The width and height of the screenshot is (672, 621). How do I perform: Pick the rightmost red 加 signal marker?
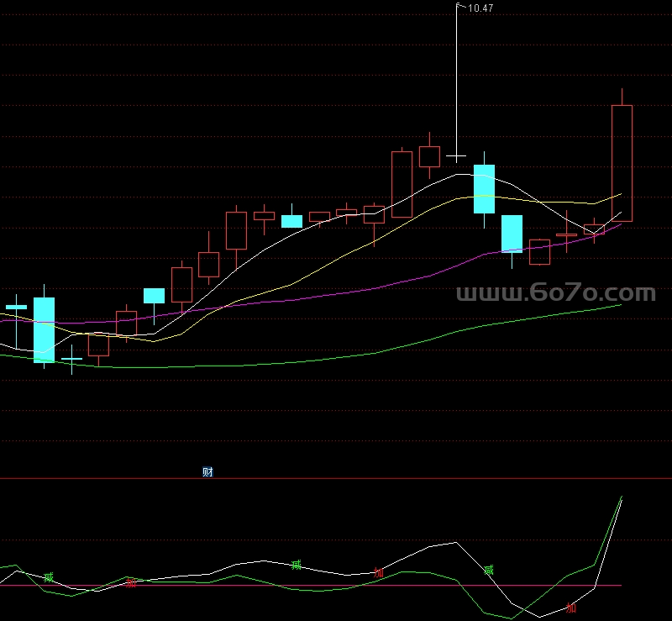(x=571, y=608)
